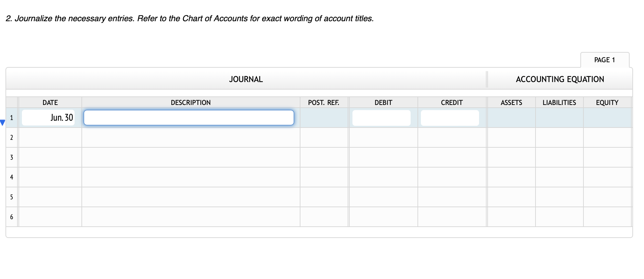Click row 4 debit cell
This screenshot has height=279, width=644.
[383, 177]
